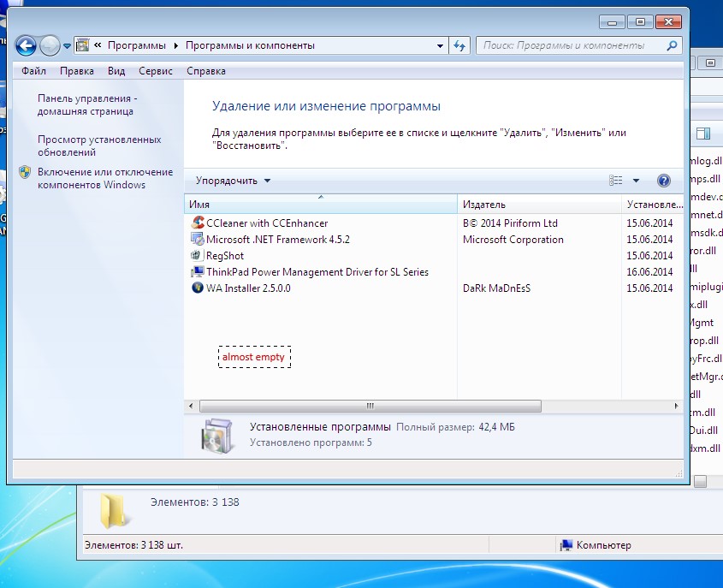This screenshot has height=588, width=723.
Task: Expand the arrow after Программы breadcrumb
Action: (175, 45)
